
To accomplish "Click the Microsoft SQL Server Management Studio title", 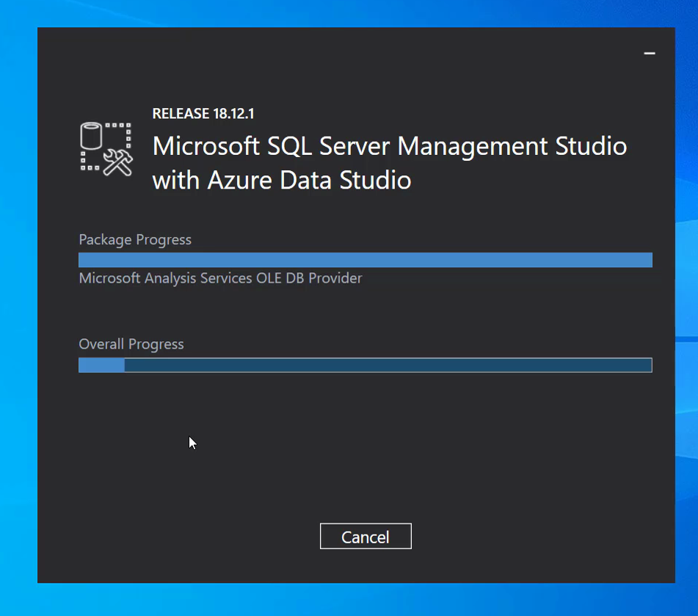I will pyautogui.click(x=389, y=146).
